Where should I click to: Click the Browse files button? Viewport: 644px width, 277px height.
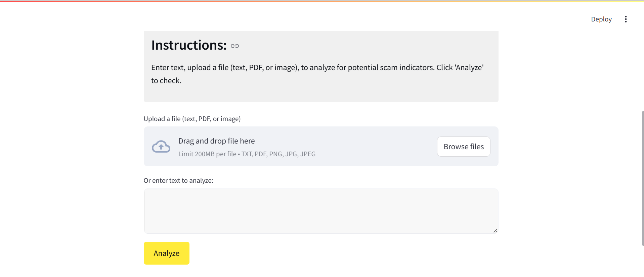(x=464, y=147)
